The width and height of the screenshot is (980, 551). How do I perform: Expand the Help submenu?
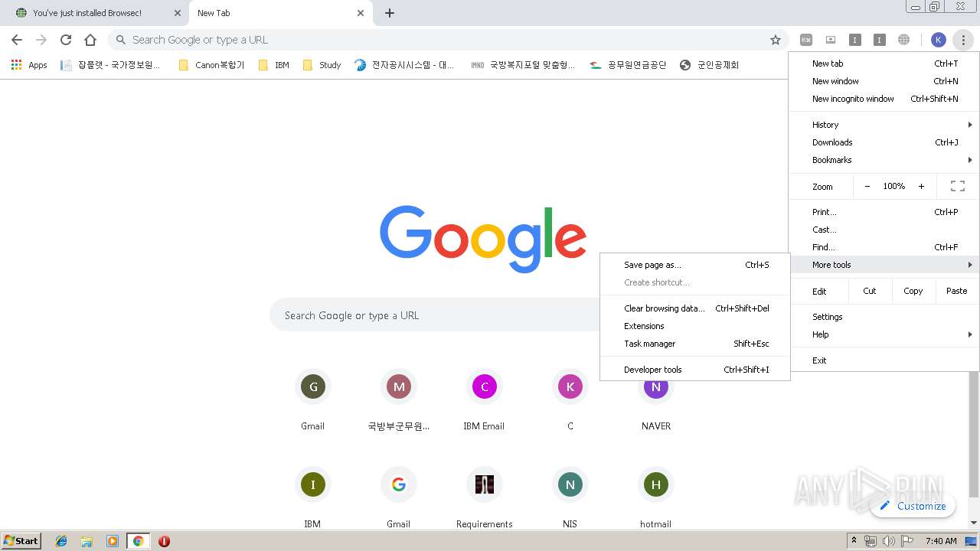884,334
